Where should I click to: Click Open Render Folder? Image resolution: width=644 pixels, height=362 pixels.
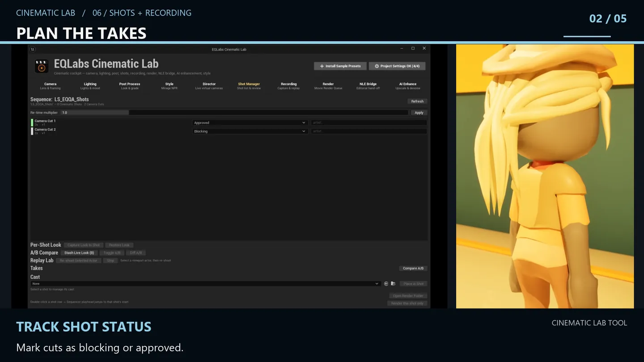(408, 296)
